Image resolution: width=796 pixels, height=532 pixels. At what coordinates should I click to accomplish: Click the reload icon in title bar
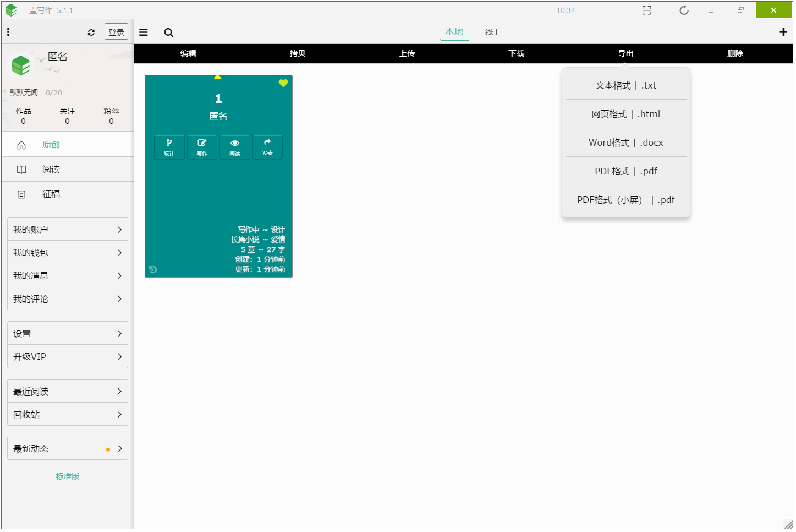684,10
